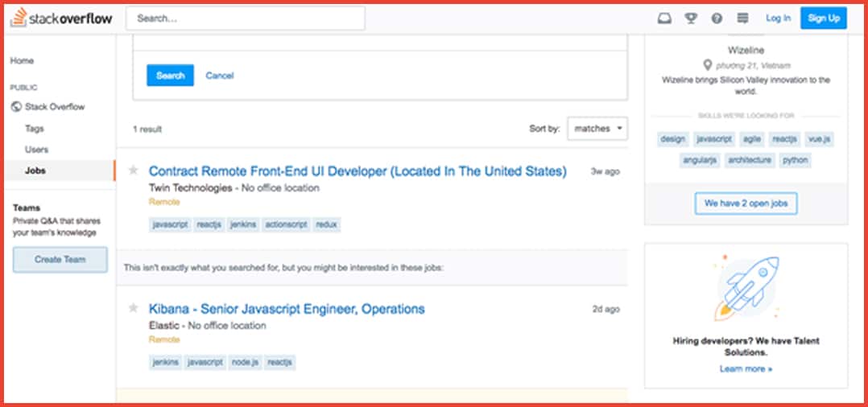Click angularjs skill tag in Wizeline card

pos(701,160)
